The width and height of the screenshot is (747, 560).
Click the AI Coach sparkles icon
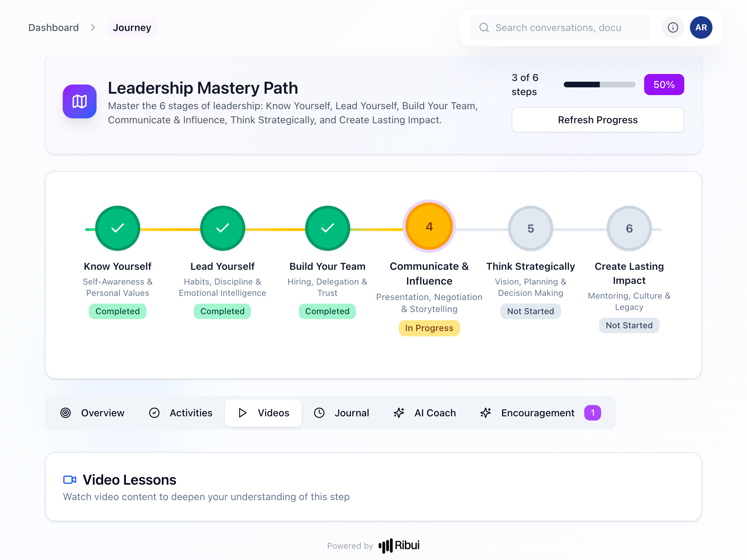coord(398,413)
